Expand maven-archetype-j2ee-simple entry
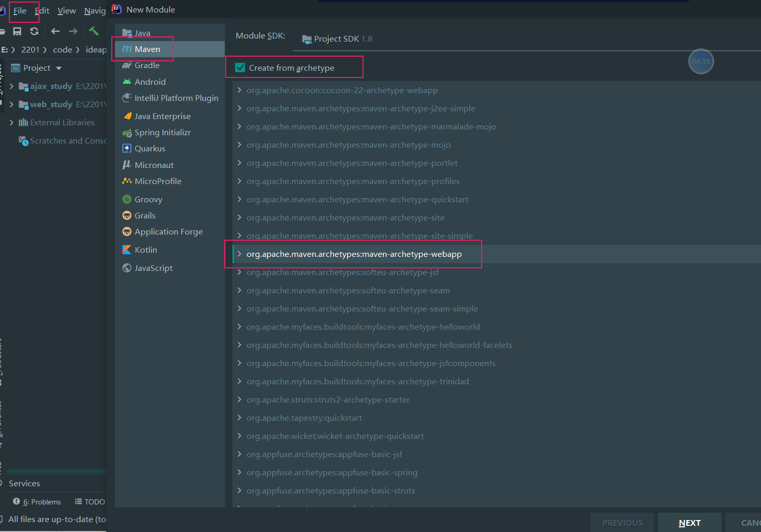 tap(239, 108)
